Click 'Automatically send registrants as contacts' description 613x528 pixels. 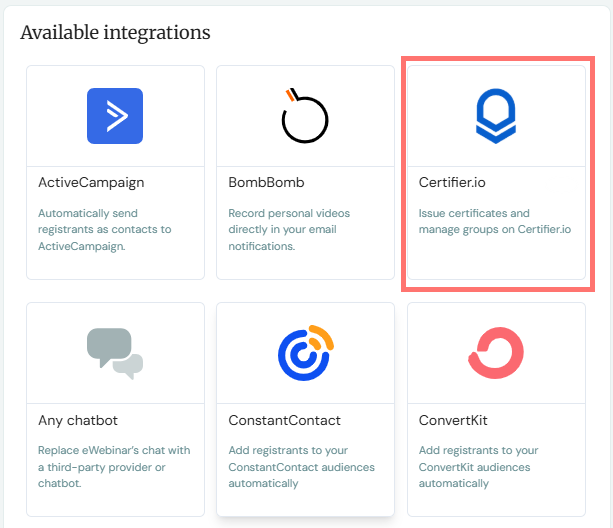point(105,230)
